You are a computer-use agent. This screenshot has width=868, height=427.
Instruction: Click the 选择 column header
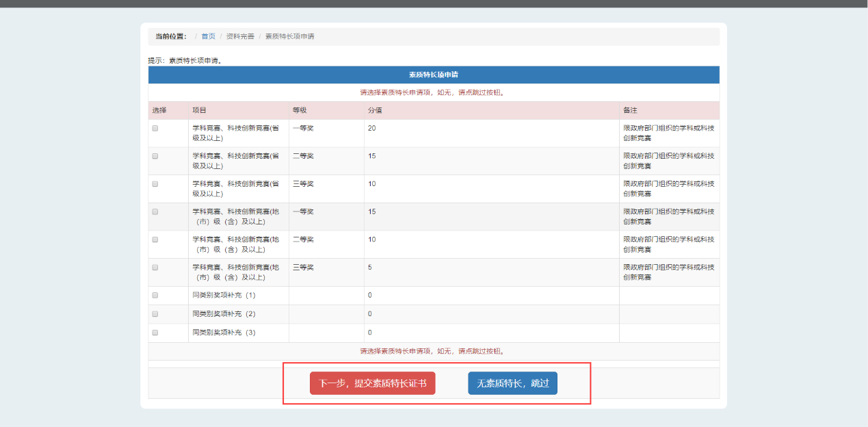pos(159,110)
